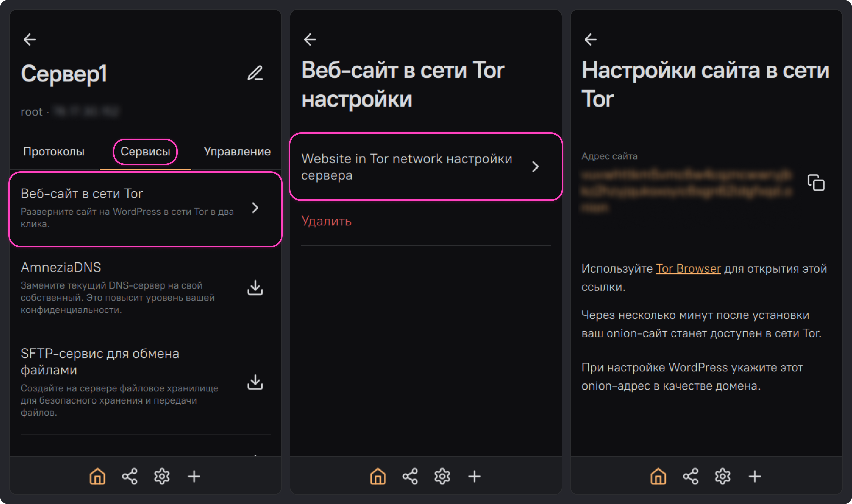Tap the plus icon in the left panel

pyautogui.click(x=194, y=476)
